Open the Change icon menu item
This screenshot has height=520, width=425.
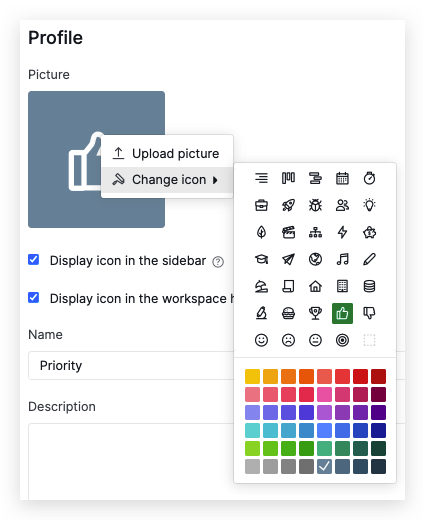coord(167,180)
